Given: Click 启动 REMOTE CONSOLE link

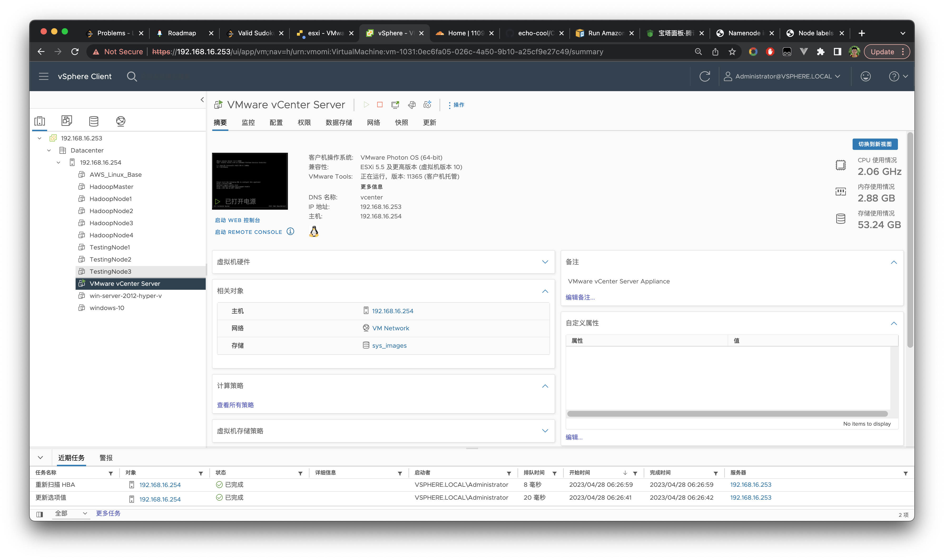Looking at the screenshot, I should coord(248,232).
